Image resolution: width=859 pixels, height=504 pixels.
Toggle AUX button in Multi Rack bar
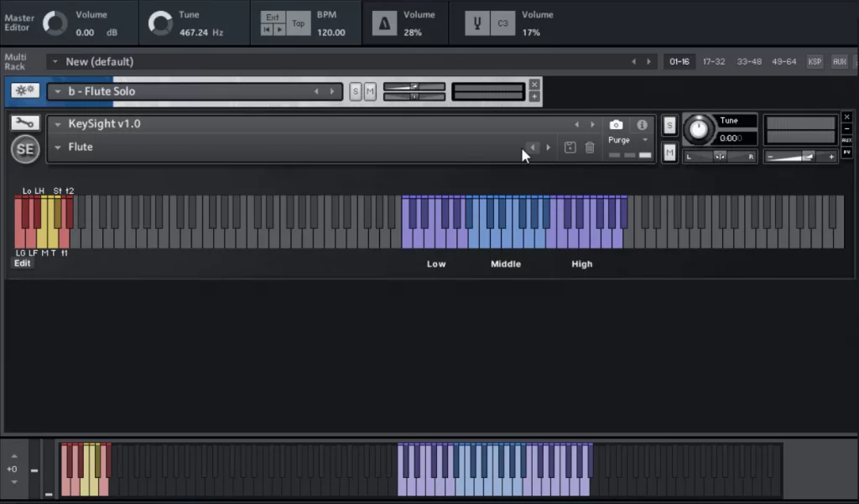coord(839,61)
